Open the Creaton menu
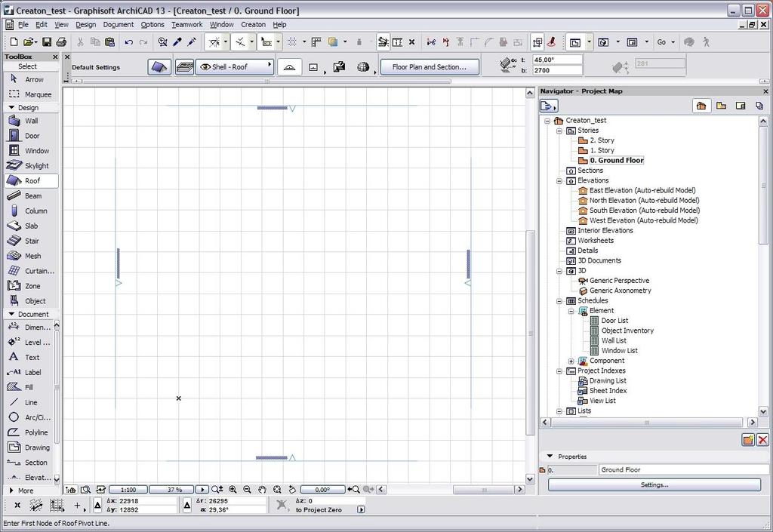 (x=254, y=25)
